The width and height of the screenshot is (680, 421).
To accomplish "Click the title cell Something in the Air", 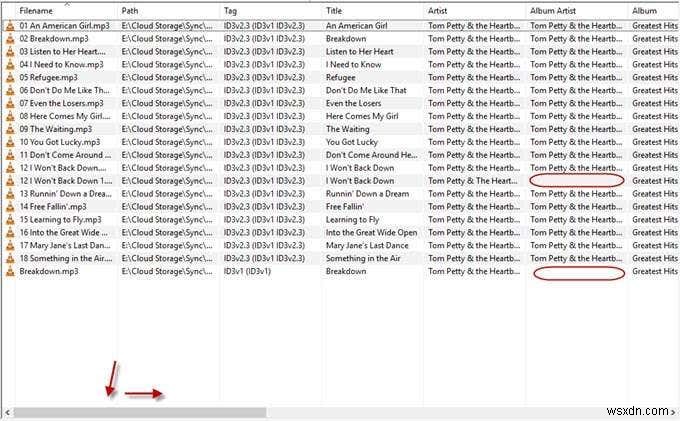I will pyautogui.click(x=363, y=259).
